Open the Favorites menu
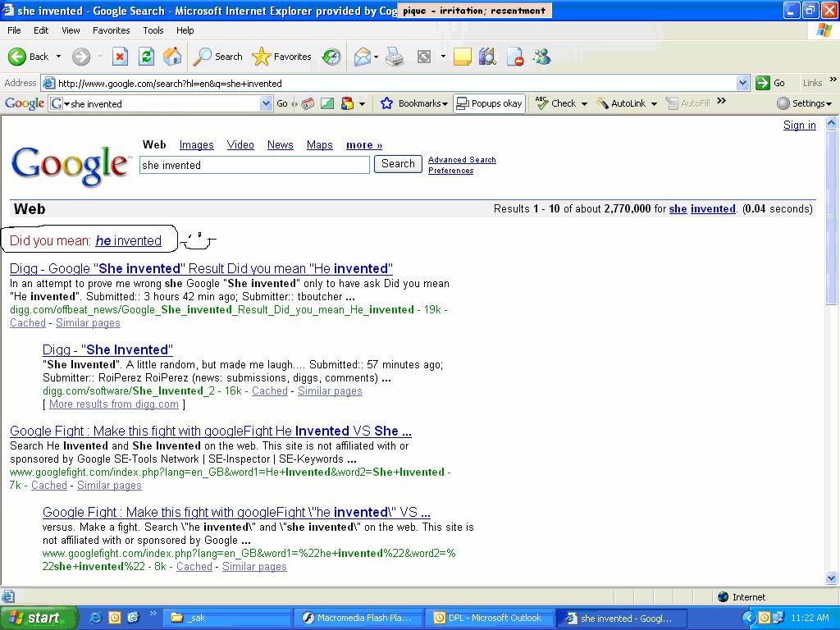Screen dimensions: 840x630 tap(111, 30)
